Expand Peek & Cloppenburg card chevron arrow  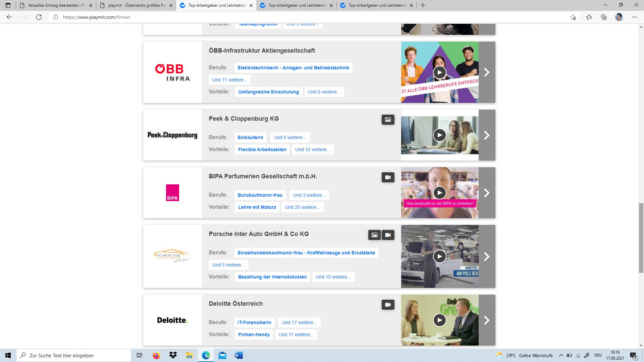pos(487,135)
